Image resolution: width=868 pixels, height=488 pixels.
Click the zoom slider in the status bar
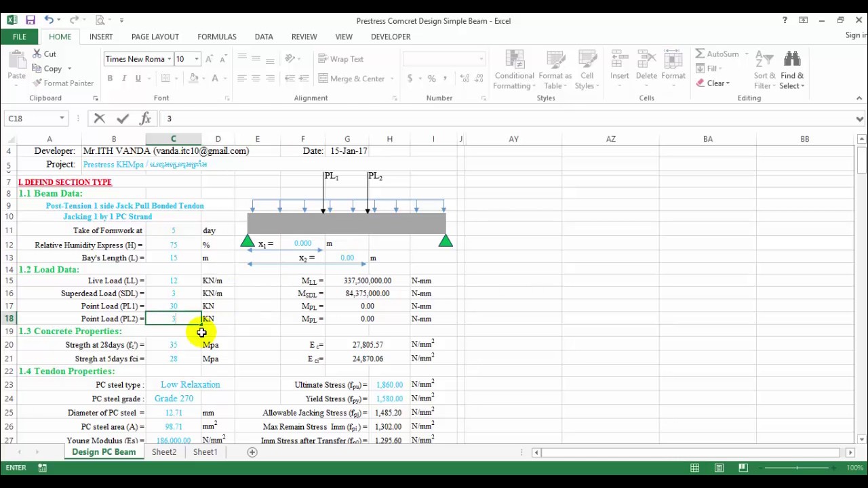[797, 468]
